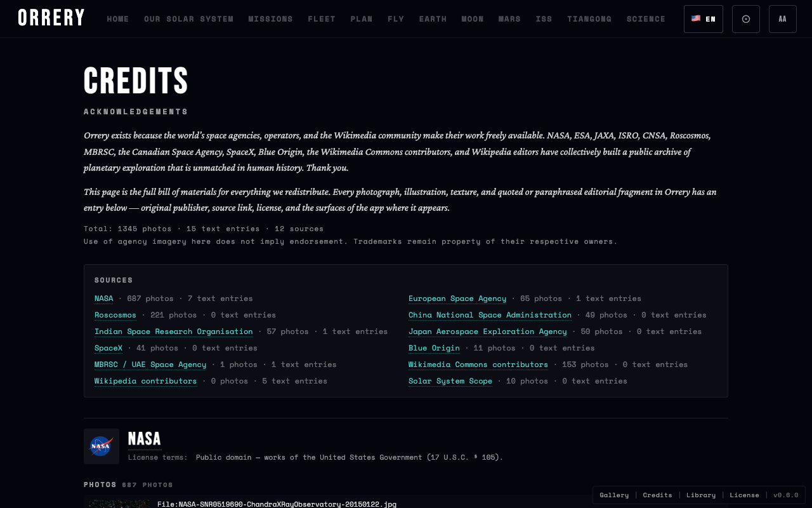Open the Gallery footer link
812x508 pixels.
point(614,495)
